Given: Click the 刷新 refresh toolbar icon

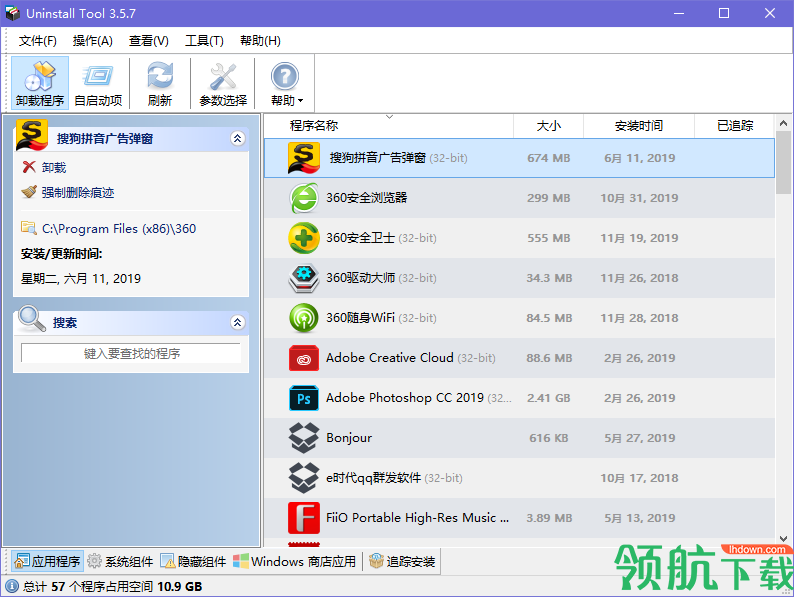Looking at the screenshot, I should [x=160, y=84].
